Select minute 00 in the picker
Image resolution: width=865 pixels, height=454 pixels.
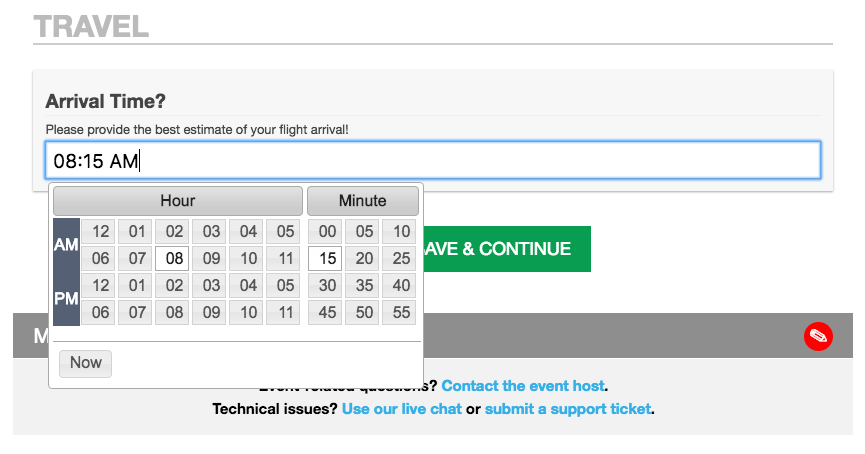click(x=325, y=232)
